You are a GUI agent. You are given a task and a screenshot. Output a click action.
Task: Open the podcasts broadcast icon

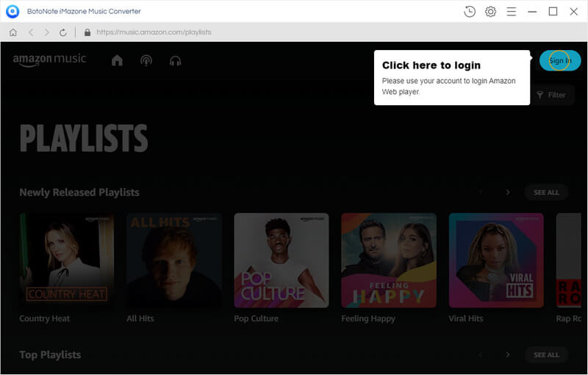pos(146,60)
